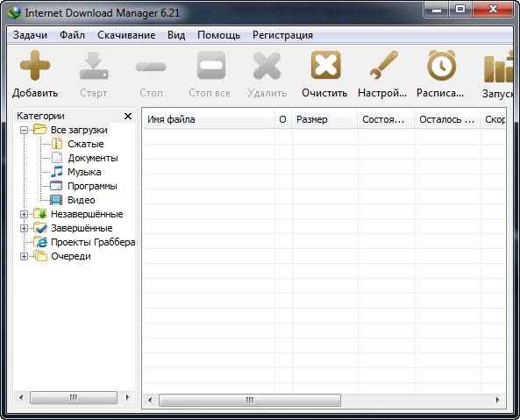The image size is (520, 420).
Task: Collapse the Все загрузки tree node
Action: [24, 130]
